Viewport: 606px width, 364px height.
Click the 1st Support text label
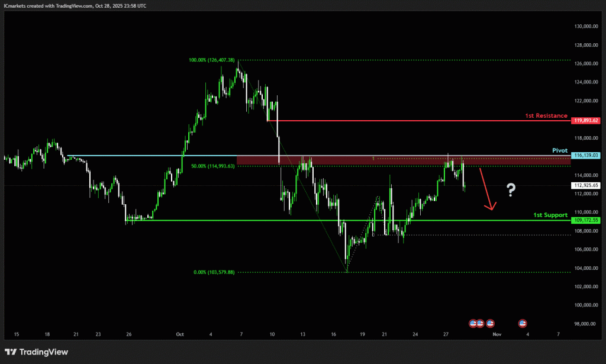(x=550, y=215)
